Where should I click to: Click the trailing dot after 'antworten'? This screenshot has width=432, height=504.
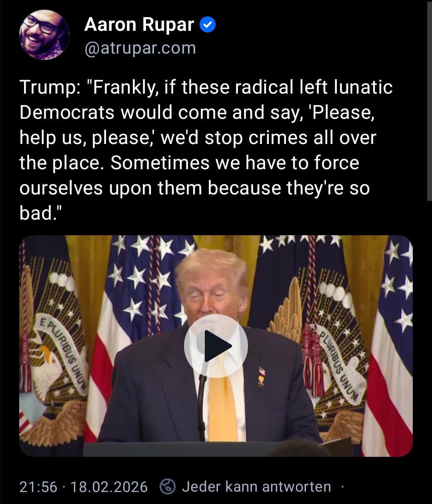(x=342, y=487)
